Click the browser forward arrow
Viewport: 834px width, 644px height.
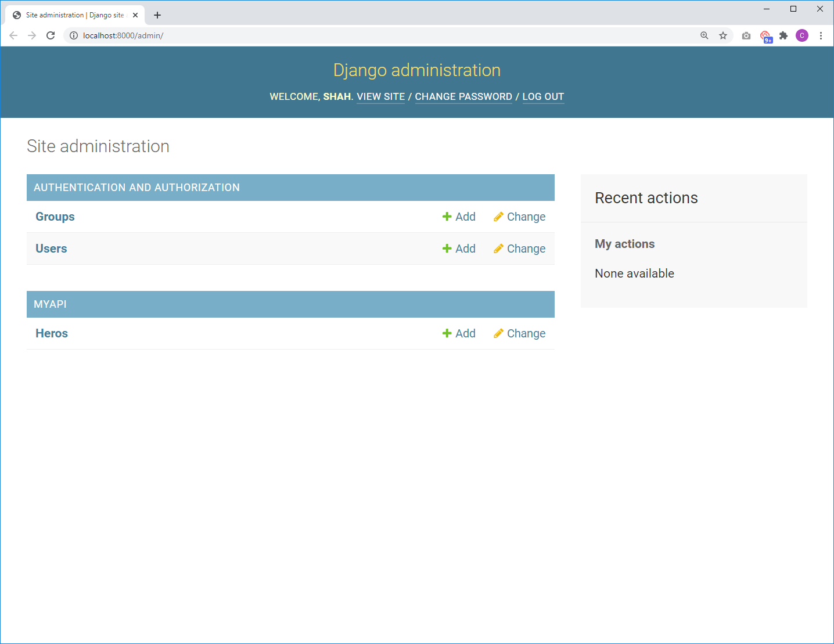pos(32,35)
